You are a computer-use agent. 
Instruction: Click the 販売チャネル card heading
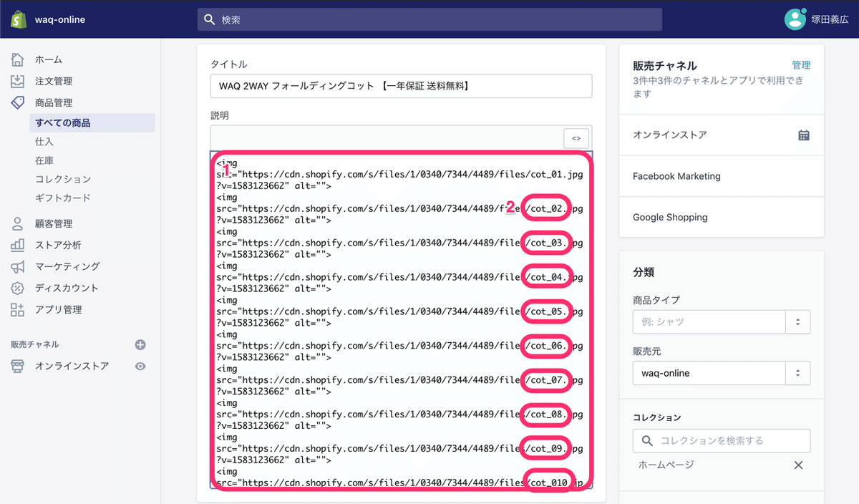665,65
